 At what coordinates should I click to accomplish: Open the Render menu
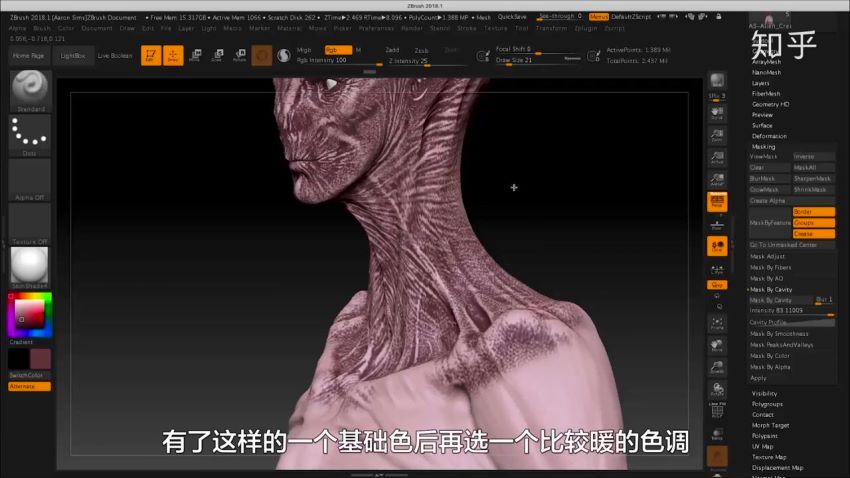(412, 28)
